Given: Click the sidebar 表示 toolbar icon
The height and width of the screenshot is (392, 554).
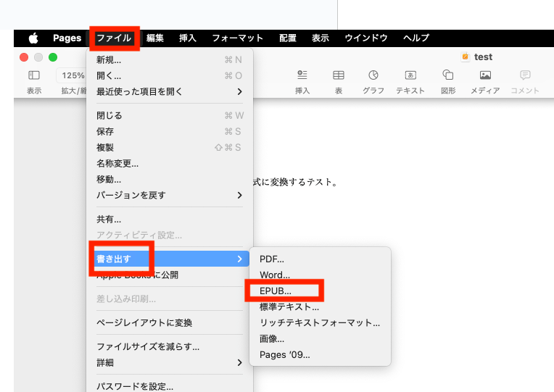Looking at the screenshot, I should pos(34,75).
